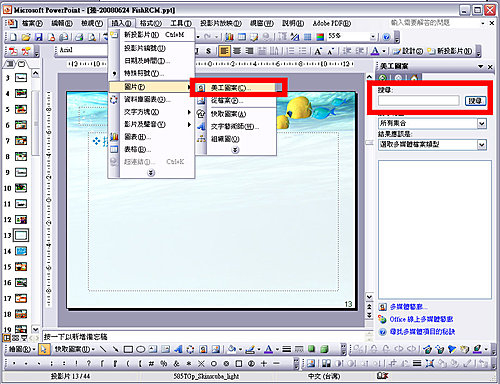Click the 新投影片 toolbar button
The height and width of the screenshot is (384, 500).
pyautogui.click(x=450, y=51)
